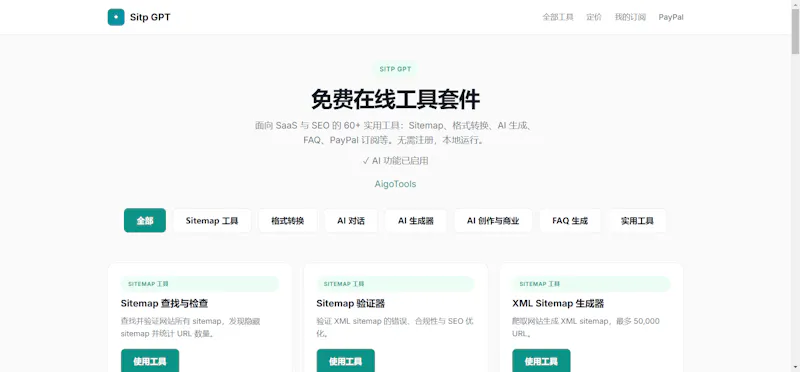Open the 定价 navigation link
Image resolution: width=800 pixels, height=372 pixels.
(x=594, y=17)
